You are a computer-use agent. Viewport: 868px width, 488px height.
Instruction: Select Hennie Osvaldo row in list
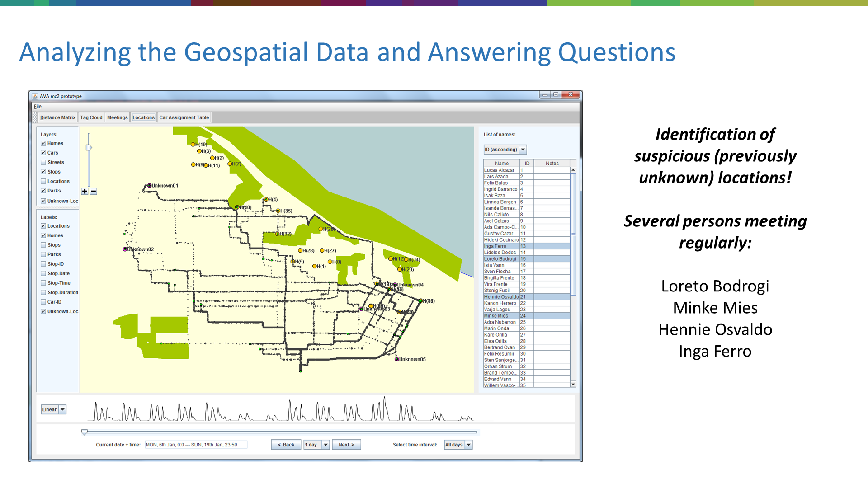[x=527, y=297]
